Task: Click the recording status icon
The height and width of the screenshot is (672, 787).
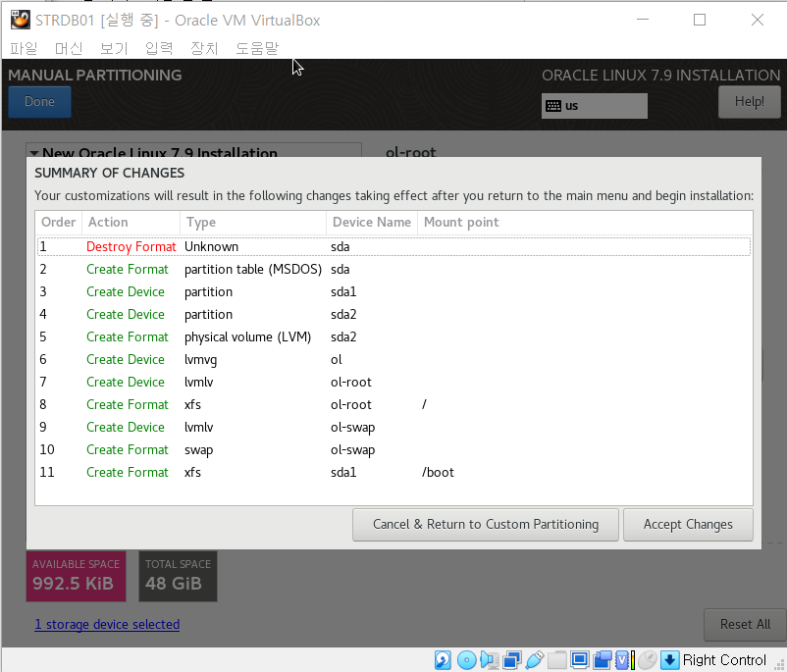Action: click(x=603, y=660)
